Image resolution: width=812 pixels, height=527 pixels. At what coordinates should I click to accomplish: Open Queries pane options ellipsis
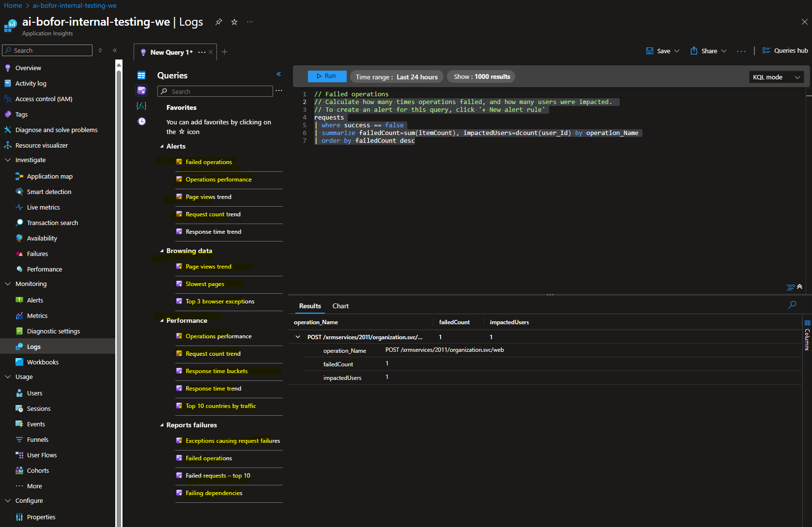279,90
